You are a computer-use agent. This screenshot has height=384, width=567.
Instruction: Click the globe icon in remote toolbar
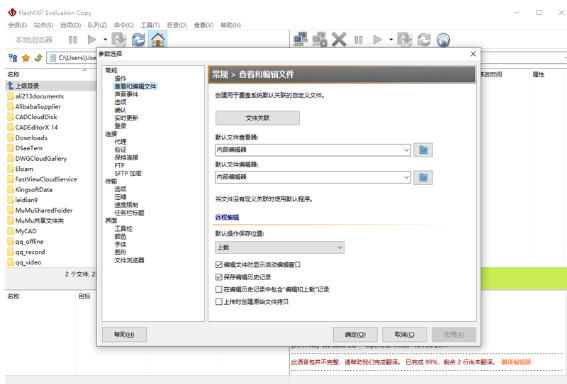click(443, 40)
